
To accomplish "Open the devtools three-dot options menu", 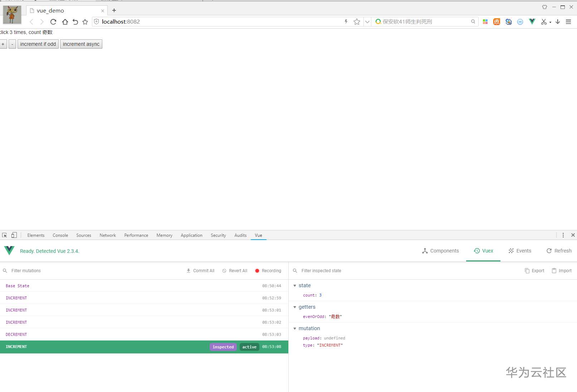I will [563, 235].
